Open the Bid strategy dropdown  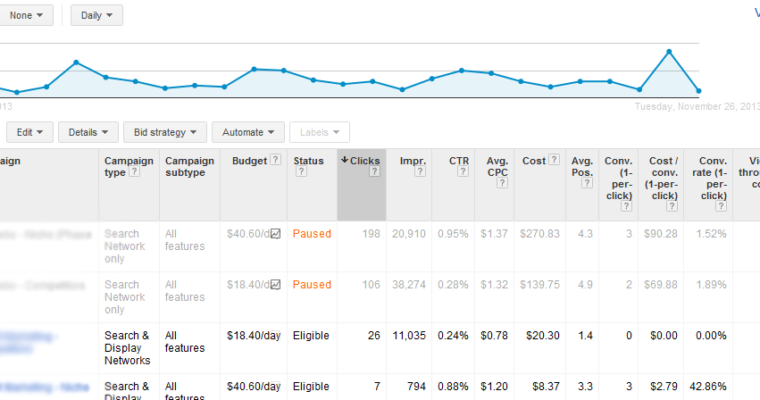[x=165, y=132]
